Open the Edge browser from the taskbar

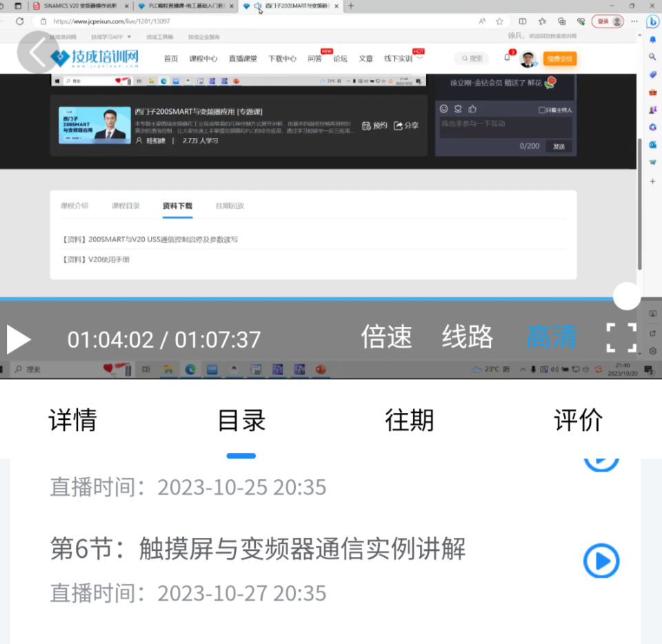tap(190, 370)
